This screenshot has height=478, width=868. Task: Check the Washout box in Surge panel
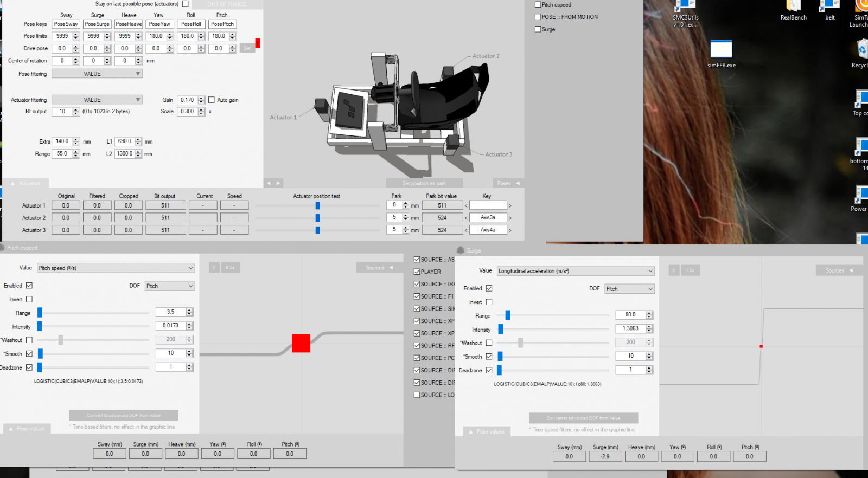coord(489,343)
